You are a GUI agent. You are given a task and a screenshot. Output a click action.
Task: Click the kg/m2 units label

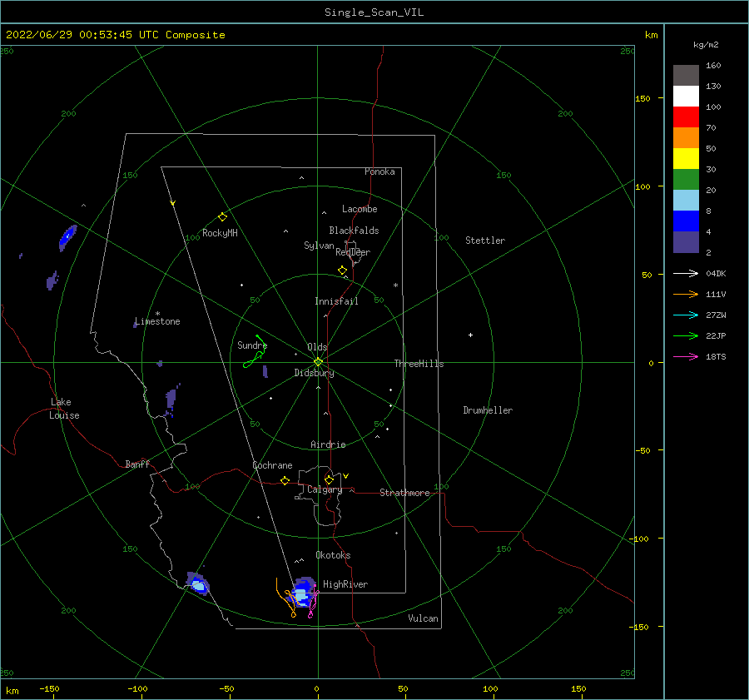[706, 44]
